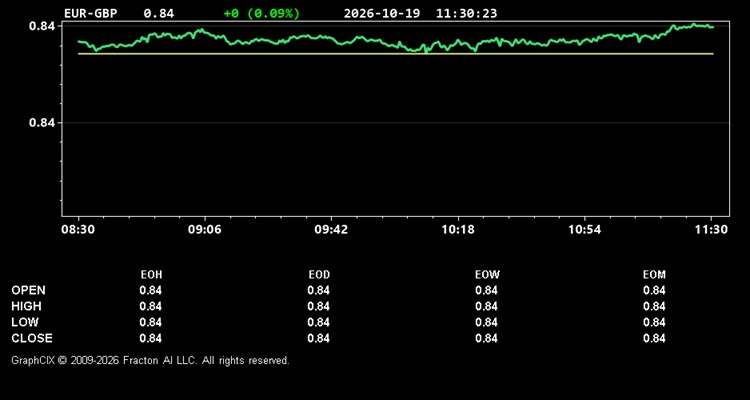Click the CLOSE value under EOM

point(654,338)
